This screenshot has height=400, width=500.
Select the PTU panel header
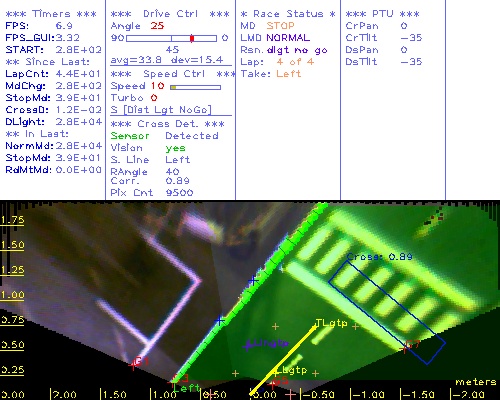tap(382, 14)
